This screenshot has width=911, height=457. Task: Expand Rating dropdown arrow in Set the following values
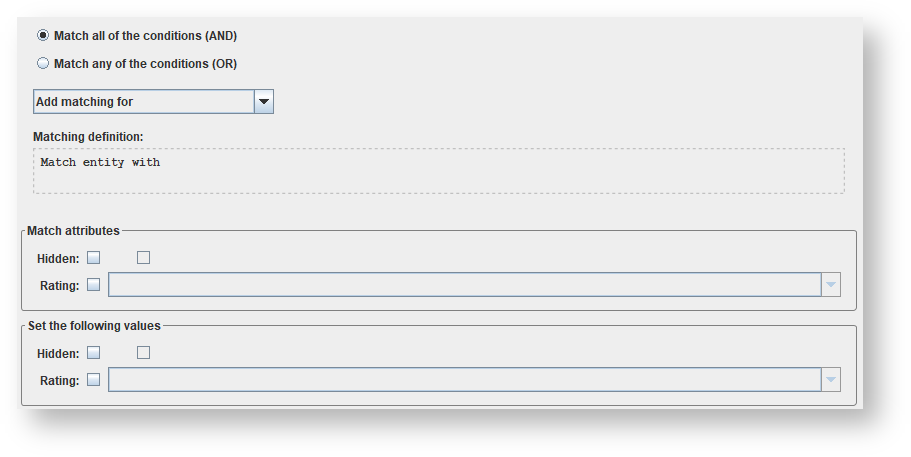[830, 380]
